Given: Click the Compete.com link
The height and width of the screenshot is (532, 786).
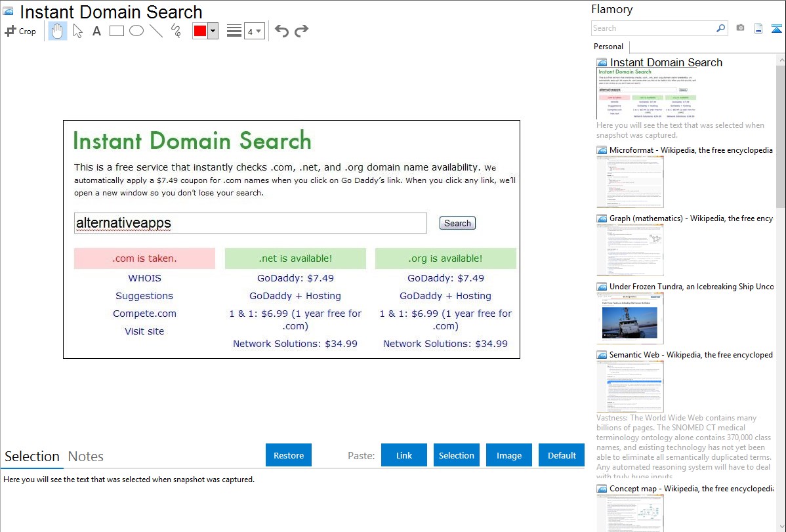Looking at the screenshot, I should 144,314.
